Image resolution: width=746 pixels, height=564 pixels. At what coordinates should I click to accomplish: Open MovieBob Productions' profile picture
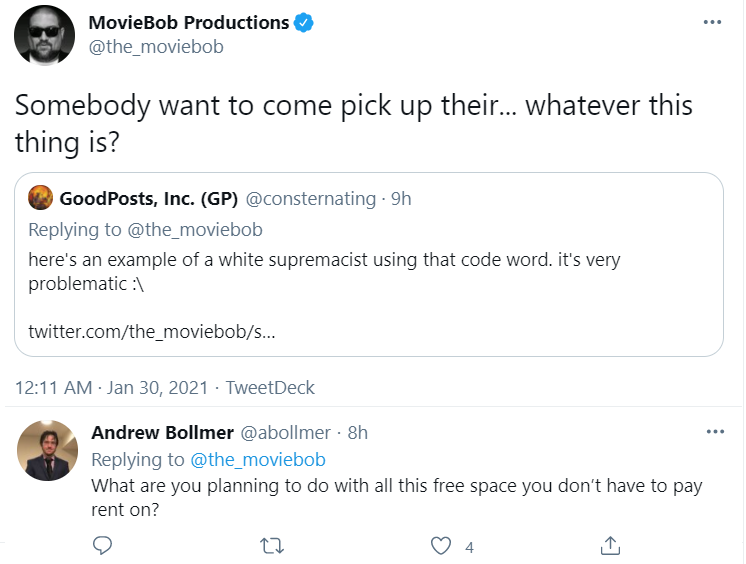pos(44,35)
